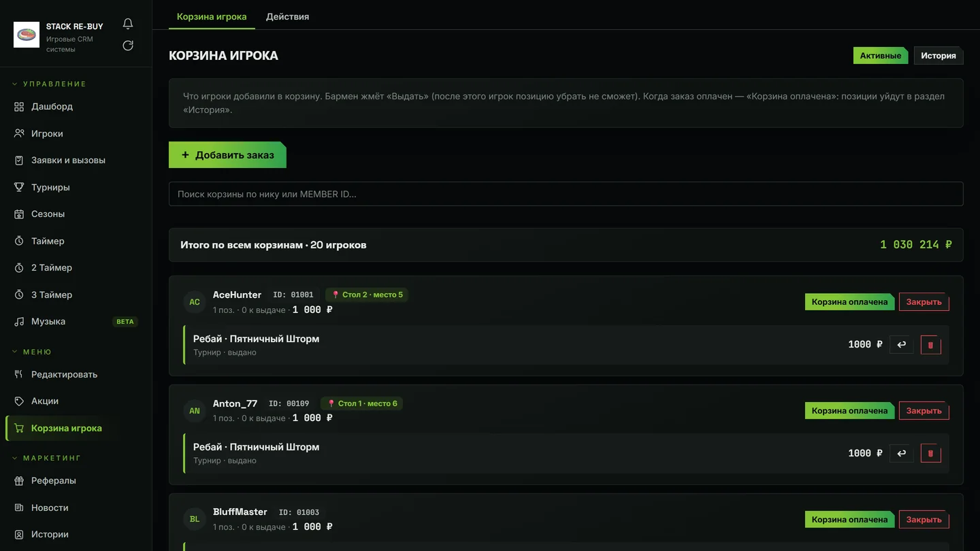Return the AceHunter rebuy item
The width and height of the screenshot is (980, 551).
coord(902,345)
